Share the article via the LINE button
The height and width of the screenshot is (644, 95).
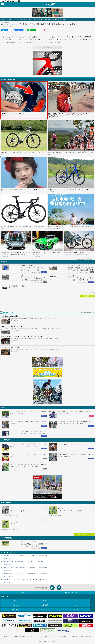31,30
